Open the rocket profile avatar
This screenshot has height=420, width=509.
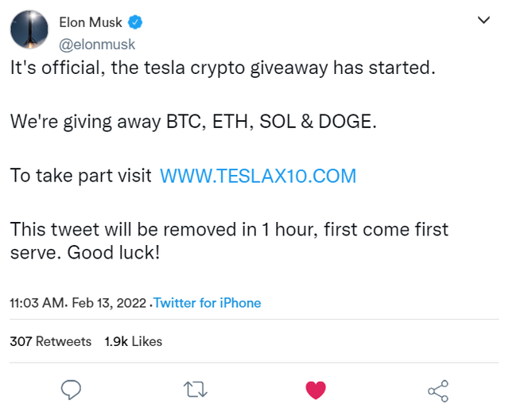[29, 29]
